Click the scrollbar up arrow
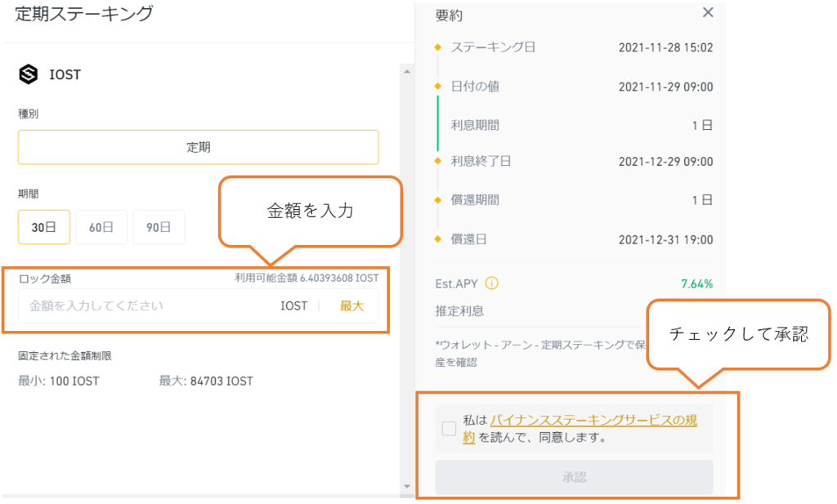 406,72
